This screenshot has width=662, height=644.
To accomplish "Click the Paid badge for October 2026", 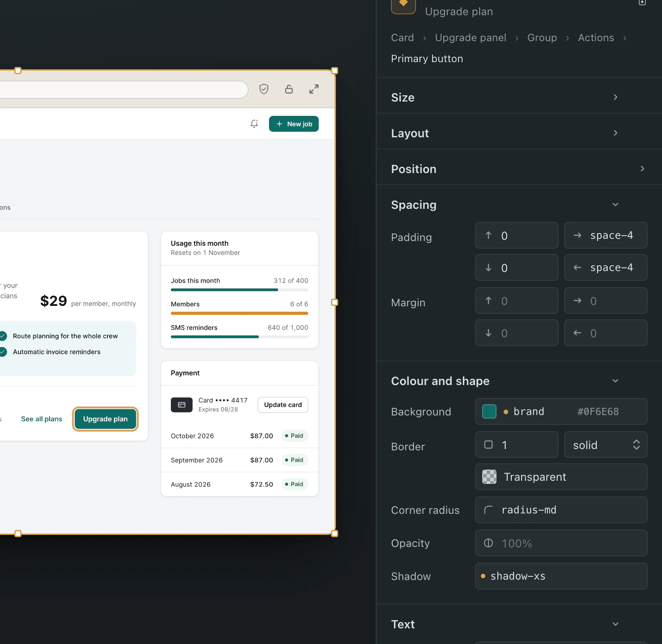I will click(x=295, y=436).
